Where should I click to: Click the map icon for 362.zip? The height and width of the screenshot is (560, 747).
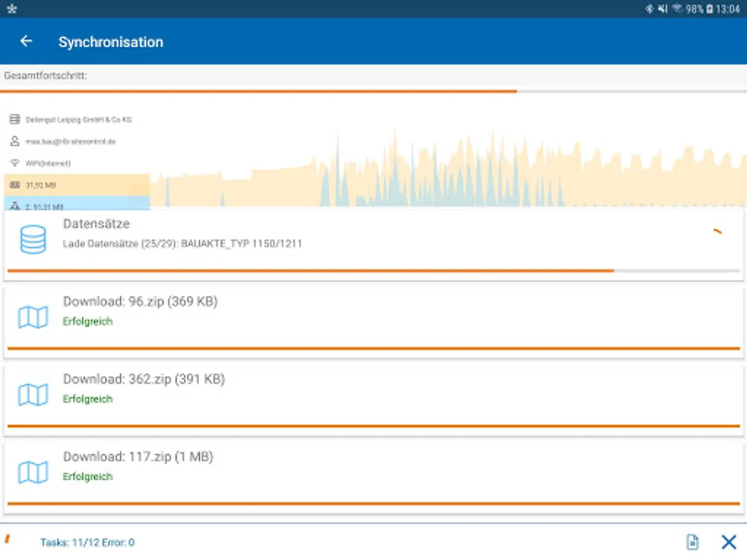click(x=33, y=395)
